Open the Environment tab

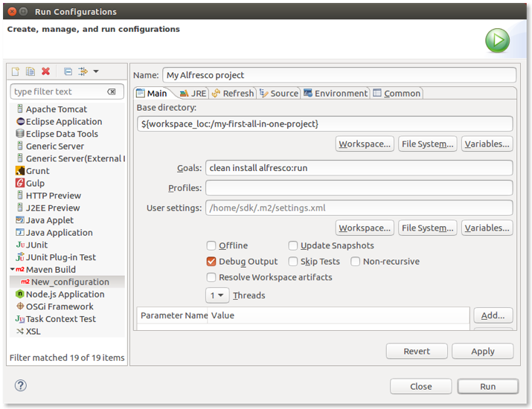(335, 93)
